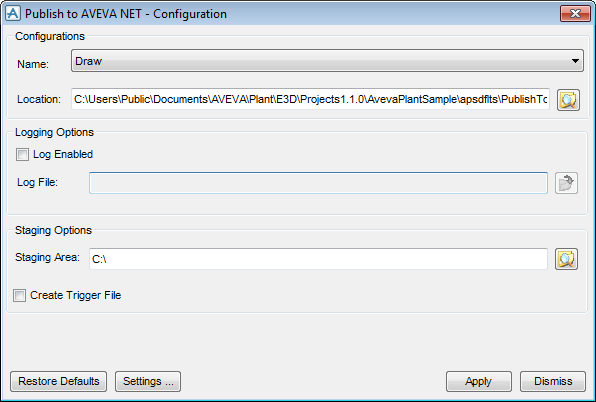Dismiss the configuration window

[553, 381]
